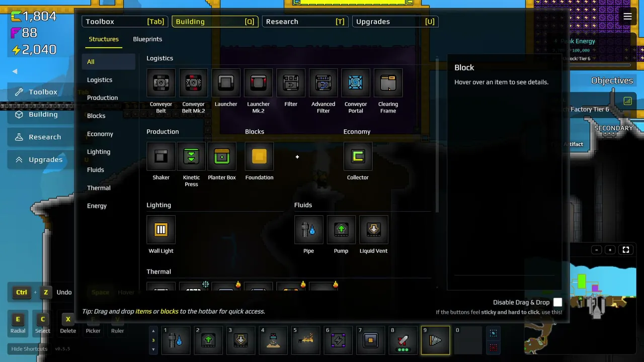Select hotbar slot 5 item
The image size is (644, 362).
(305, 340)
